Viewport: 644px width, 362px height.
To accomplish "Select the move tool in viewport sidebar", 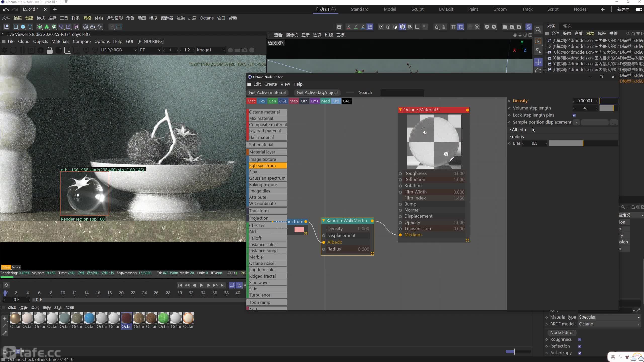I will [538, 62].
